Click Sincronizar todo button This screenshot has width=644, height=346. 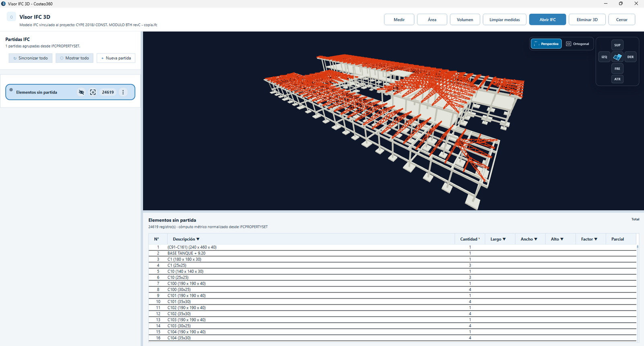(x=31, y=58)
